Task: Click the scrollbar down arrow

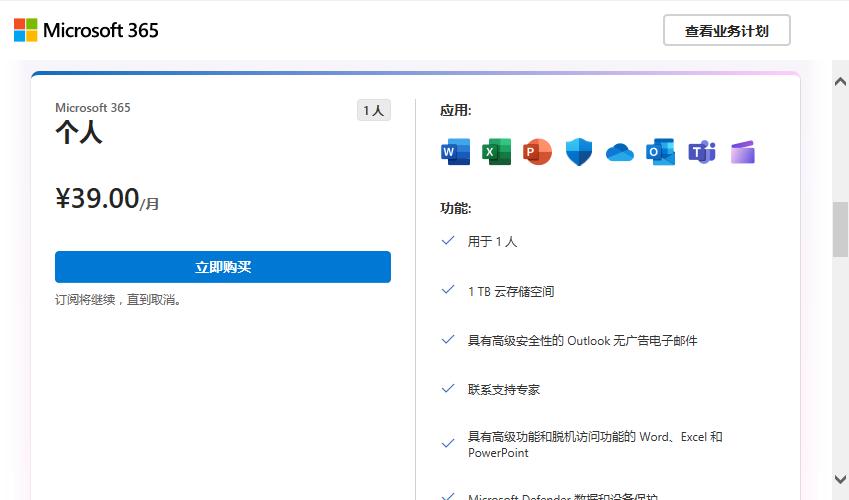Action: [x=840, y=479]
